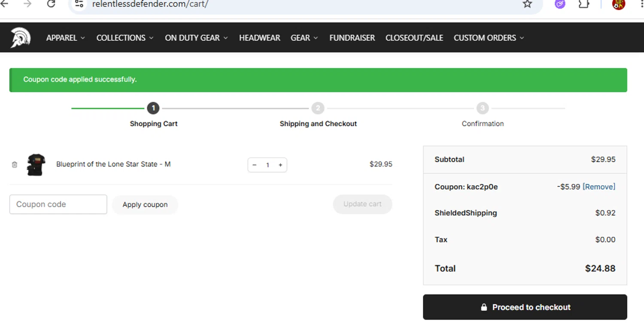Click the Total label
Viewport: 644px width, 324px height.
(x=445, y=269)
